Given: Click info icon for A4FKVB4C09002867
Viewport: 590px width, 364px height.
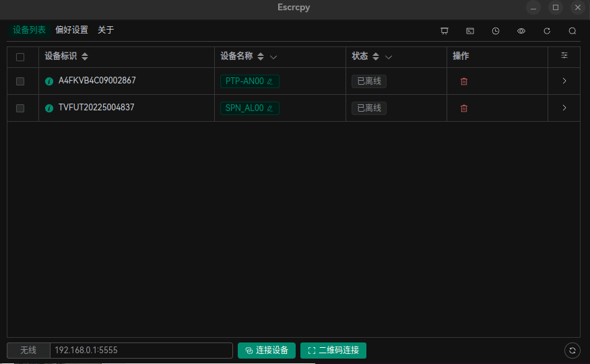Looking at the screenshot, I should click(49, 81).
